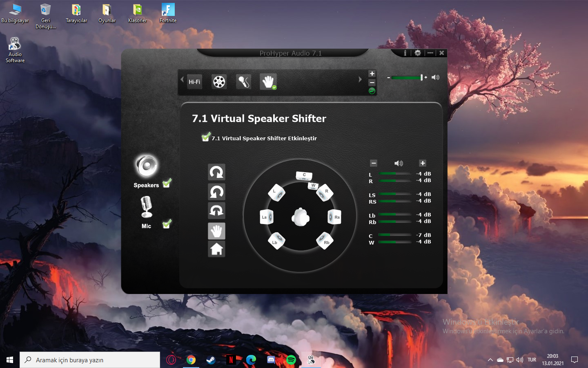Screen dimensions: 588x368
Task: Click the LS channel level bar
Action: 395,194
